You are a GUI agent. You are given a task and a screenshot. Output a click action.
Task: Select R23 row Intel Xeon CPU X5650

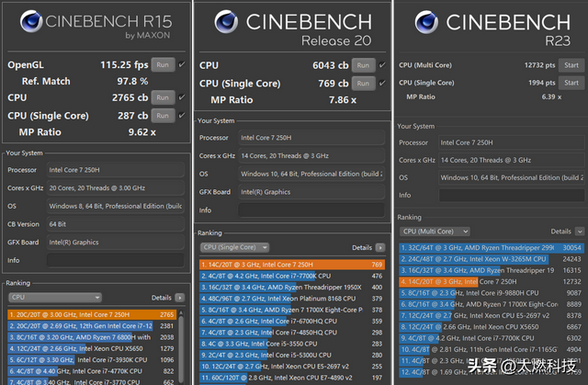coord(492,327)
